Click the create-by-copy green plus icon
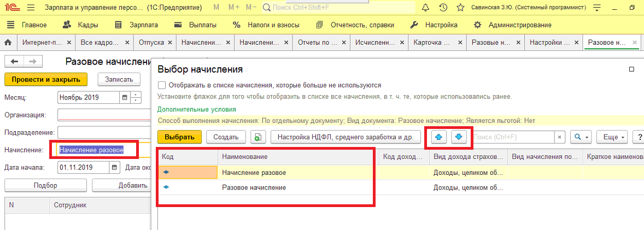This screenshot has width=644, height=230. pyautogui.click(x=257, y=137)
